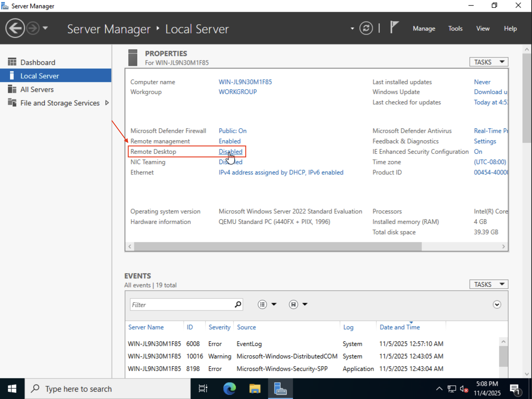Open the Tools menu

pyautogui.click(x=455, y=28)
